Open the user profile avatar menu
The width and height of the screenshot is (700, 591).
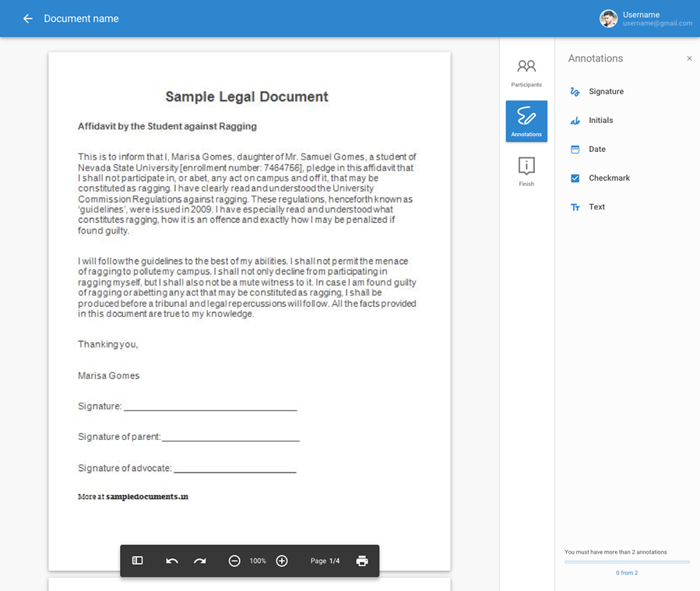click(608, 19)
